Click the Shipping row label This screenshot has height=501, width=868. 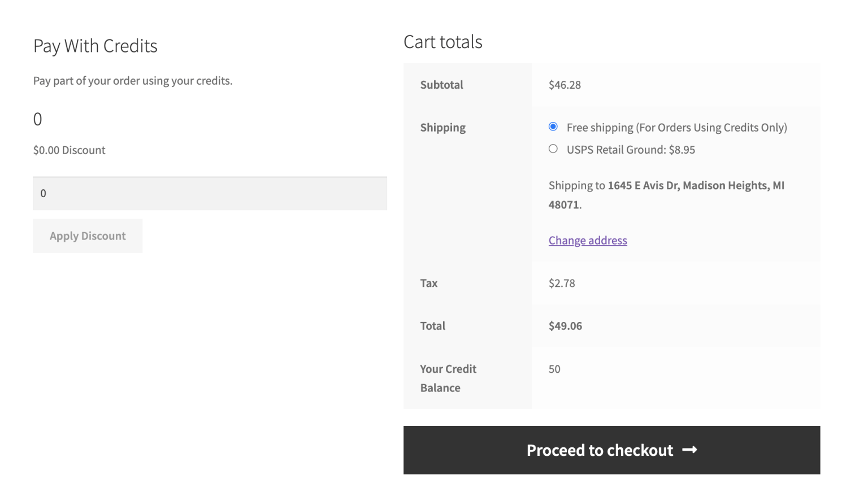[x=443, y=127]
